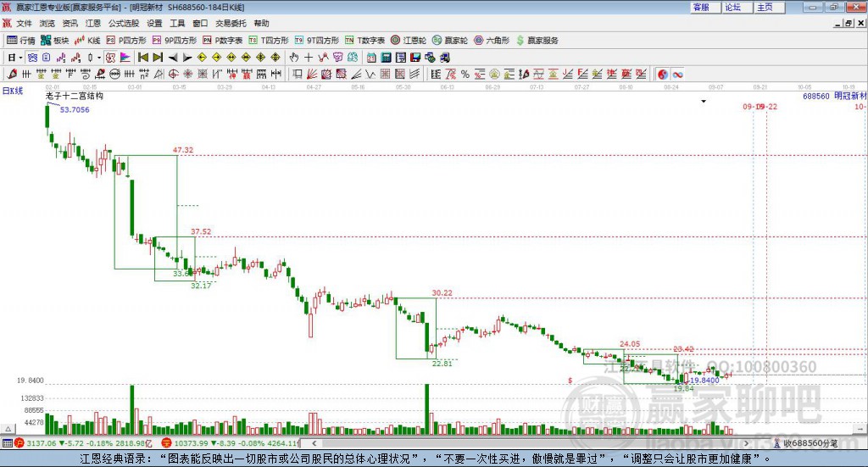Click the status bar grid icon
Screen dimensions: 868x467
coord(7,443)
